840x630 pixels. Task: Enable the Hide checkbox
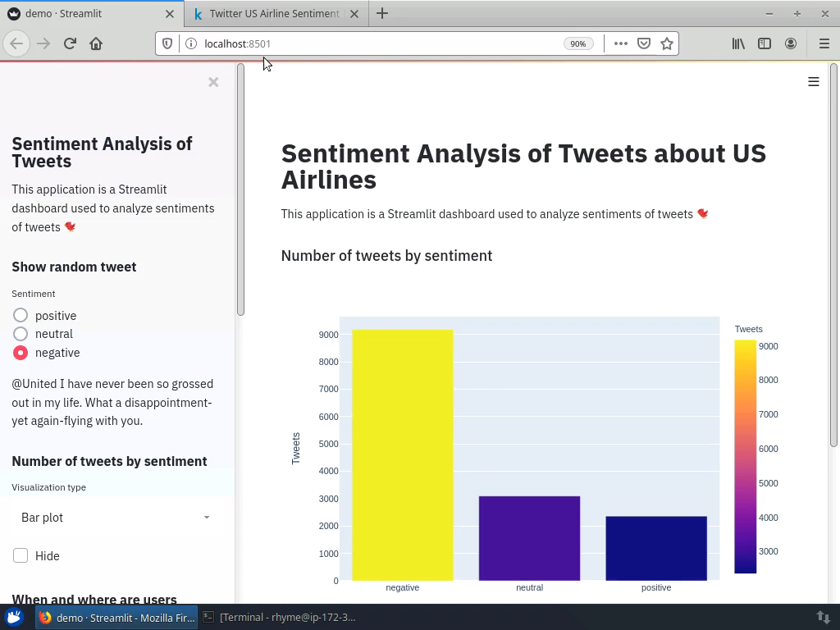pos(21,555)
